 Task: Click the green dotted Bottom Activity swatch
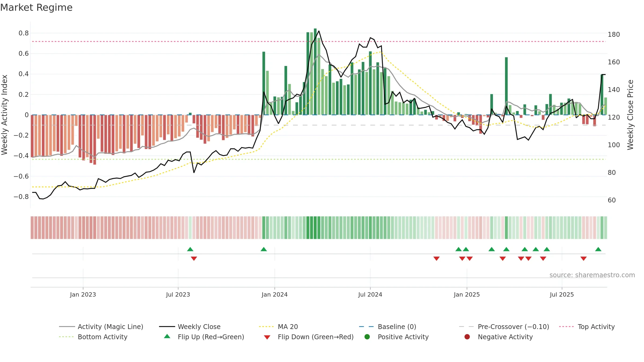(66, 337)
